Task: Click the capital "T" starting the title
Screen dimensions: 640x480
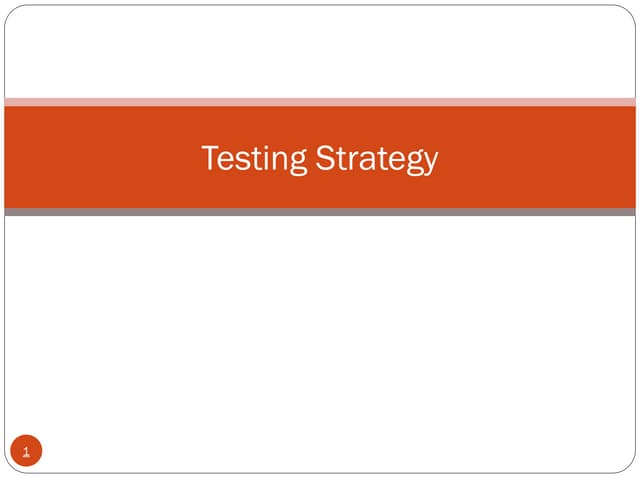Action: tap(210, 157)
